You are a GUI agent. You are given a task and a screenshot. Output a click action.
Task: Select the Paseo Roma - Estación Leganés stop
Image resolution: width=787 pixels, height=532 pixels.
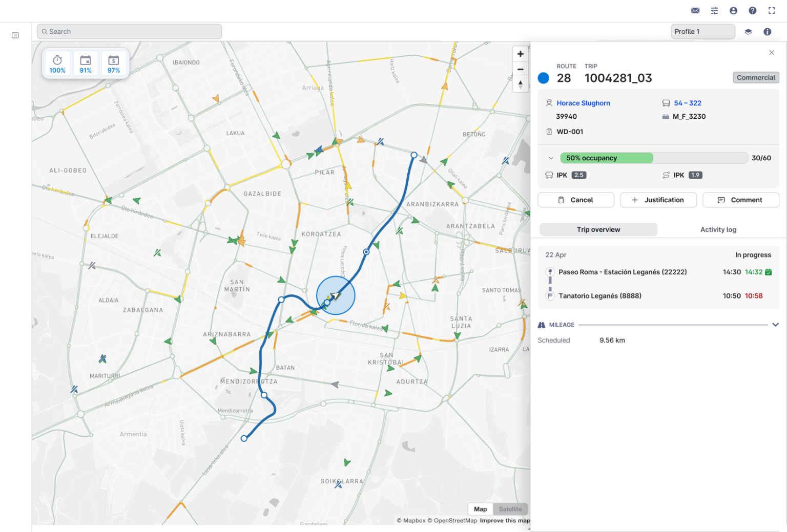click(x=623, y=272)
